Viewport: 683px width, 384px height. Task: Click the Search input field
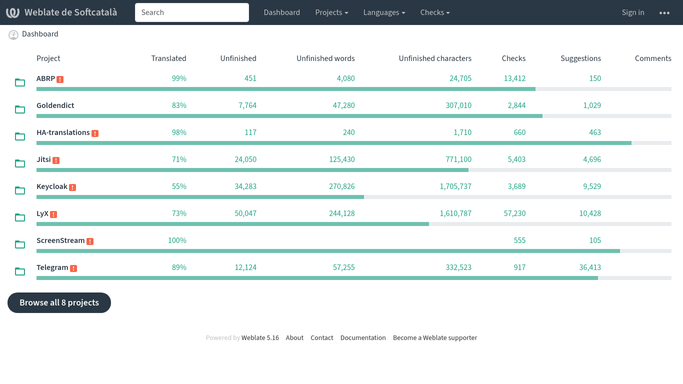[192, 12]
